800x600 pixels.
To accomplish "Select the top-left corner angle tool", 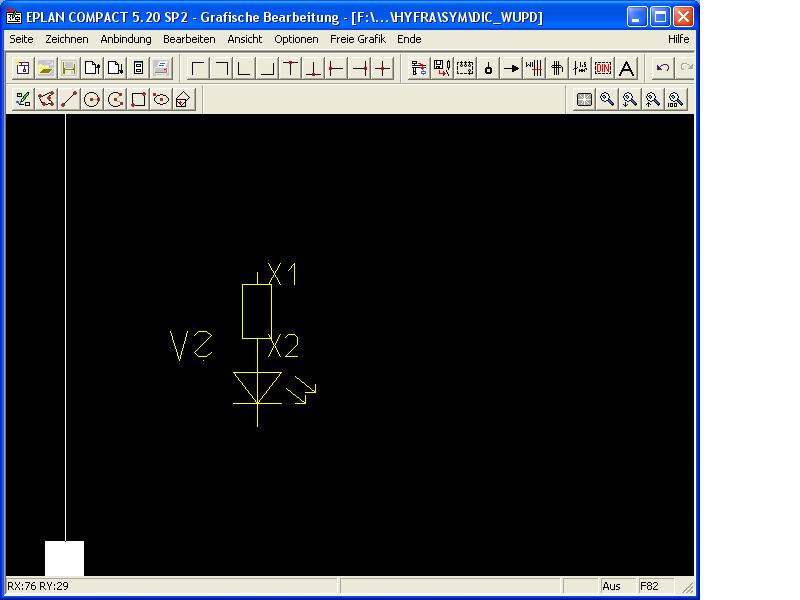I will 198,68.
